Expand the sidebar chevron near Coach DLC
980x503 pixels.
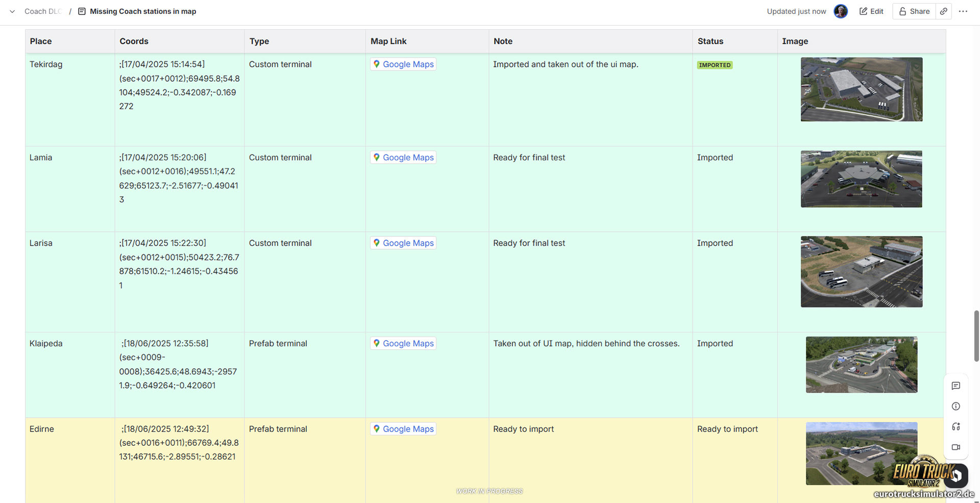[12, 11]
